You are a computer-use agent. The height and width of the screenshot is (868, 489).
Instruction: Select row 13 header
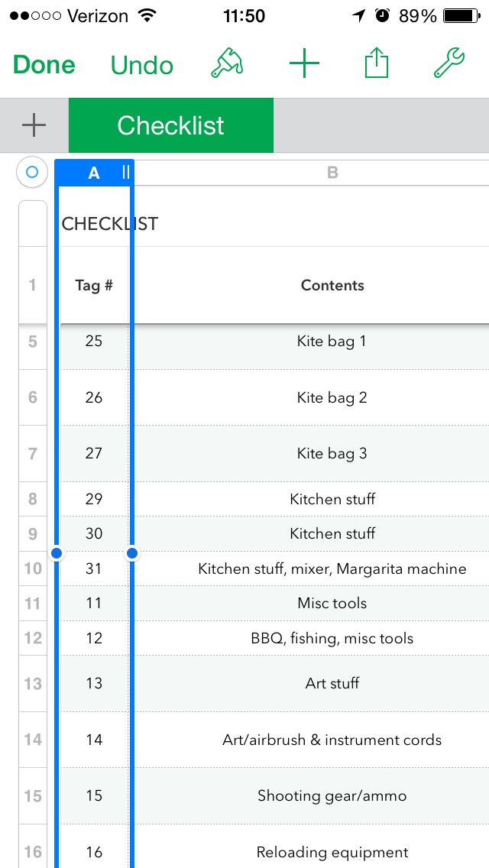tap(33, 684)
